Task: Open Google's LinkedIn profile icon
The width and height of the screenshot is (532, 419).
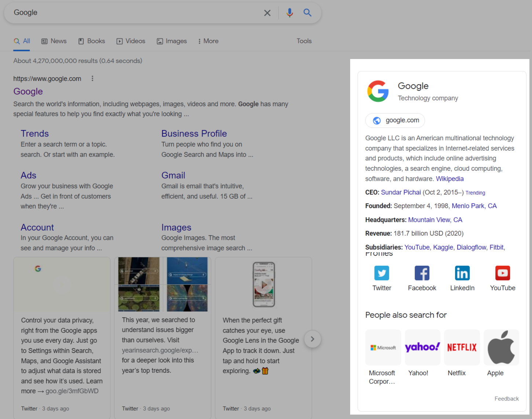Action: [x=462, y=273]
